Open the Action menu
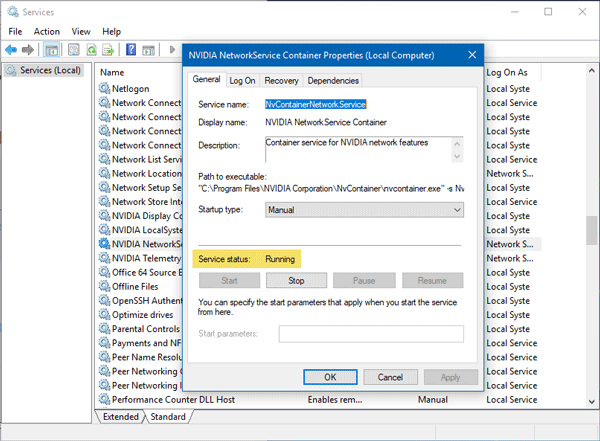The width and height of the screenshot is (600, 441). click(47, 31)
